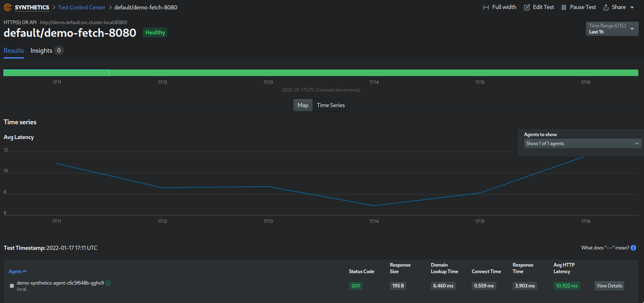This screenshot has width=644, height=303.
Task: Switch to the Results tab
Action: pyautogui.click(x=14, y=51)
